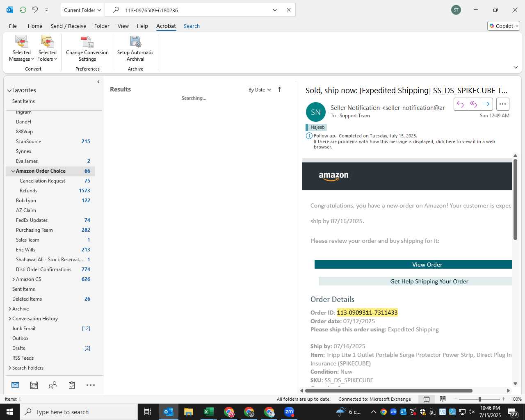
Task: Open the Current Folder search scope dropdown
Action: tap(82, 10)
